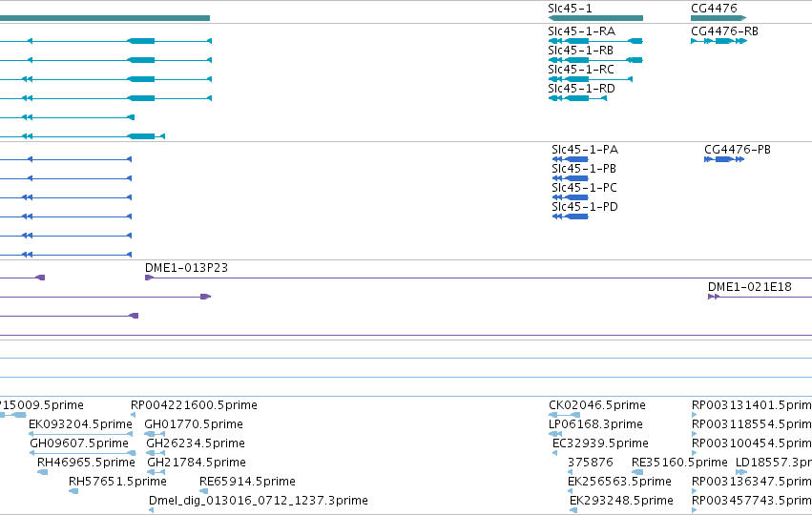Image resolution: width=812 pixels, height=515 pixels.
Task: Select the Slc45-1-PD protein feature
Action: point(571,216)
